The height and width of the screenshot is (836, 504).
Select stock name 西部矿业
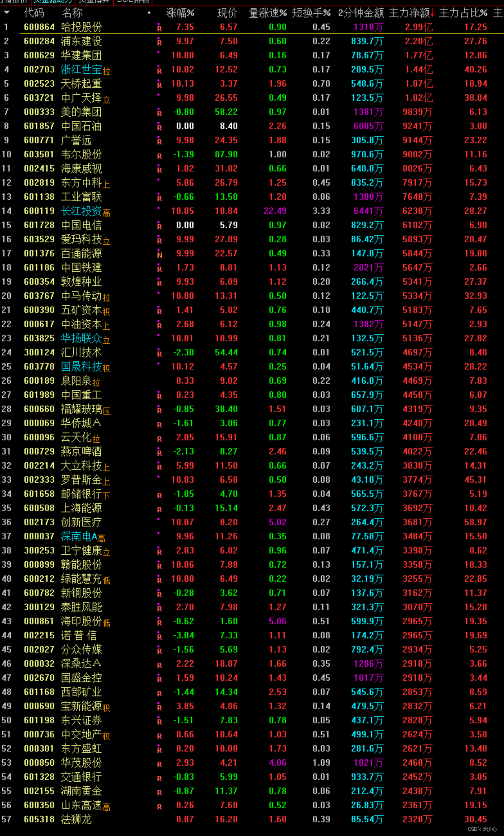tap(81, 692)
